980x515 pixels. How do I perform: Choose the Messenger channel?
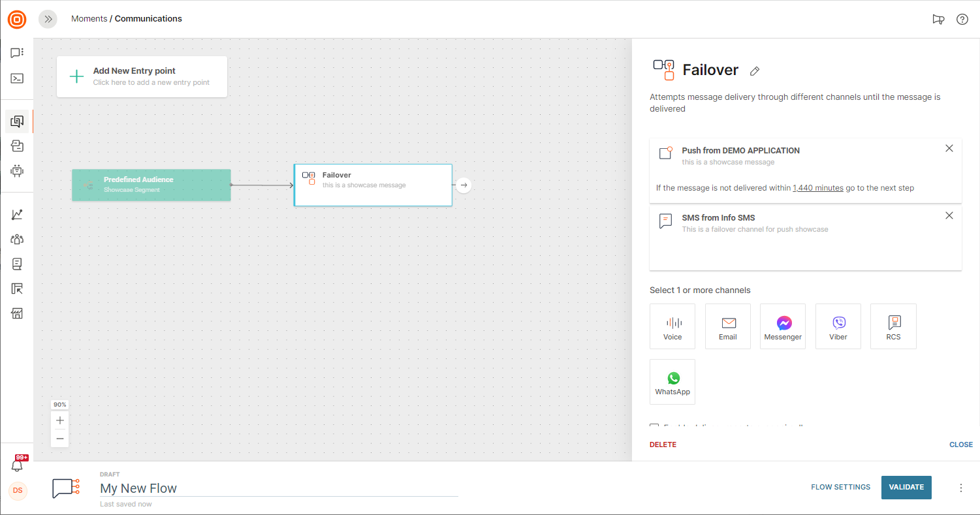pyautogui.click(x=782, y=326)
